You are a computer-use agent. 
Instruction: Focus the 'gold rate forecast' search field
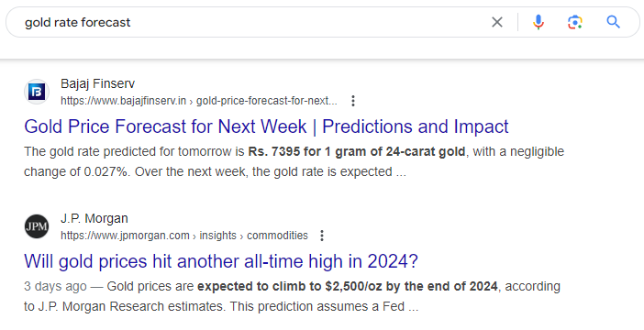(255, 22)
